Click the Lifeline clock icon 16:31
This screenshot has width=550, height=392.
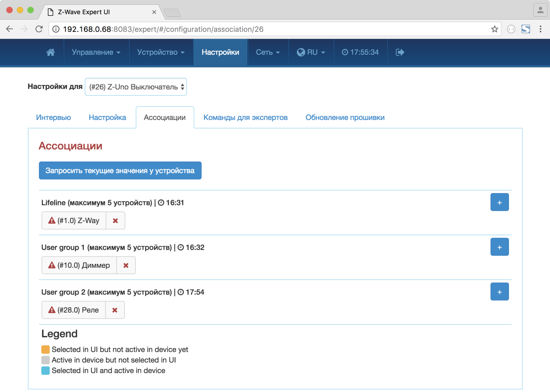pos(161,203)
